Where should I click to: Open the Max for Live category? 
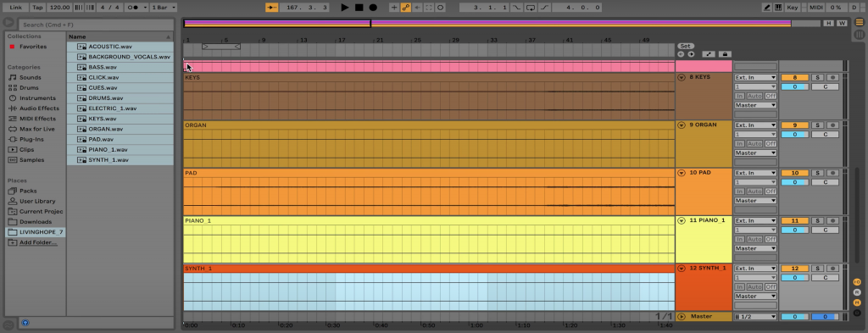pyautogui.click(x=36, y=129)
